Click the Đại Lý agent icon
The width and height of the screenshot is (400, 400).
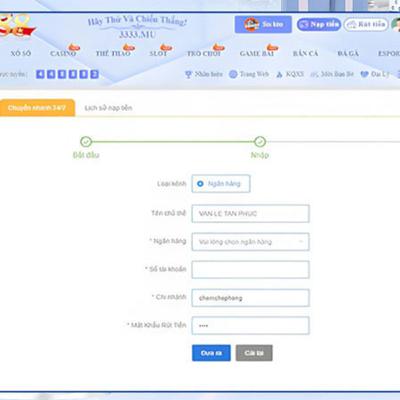click(x=364, y=74)
